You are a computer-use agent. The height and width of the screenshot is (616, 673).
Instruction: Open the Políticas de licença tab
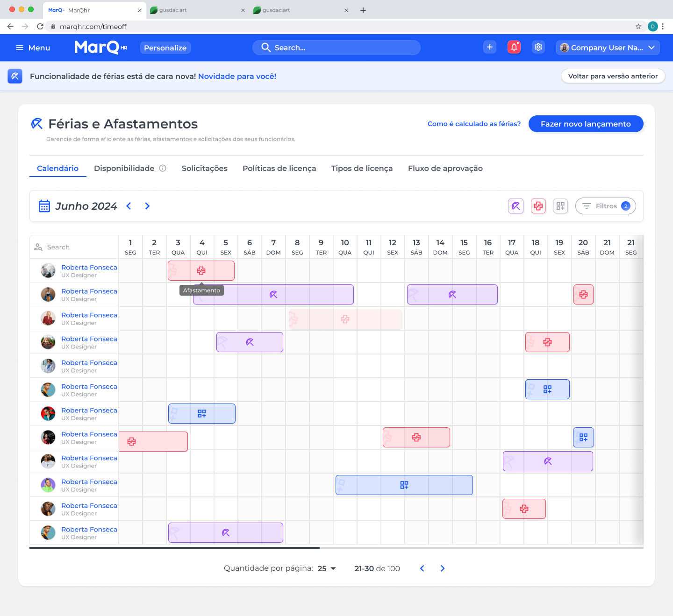(279, 168)
